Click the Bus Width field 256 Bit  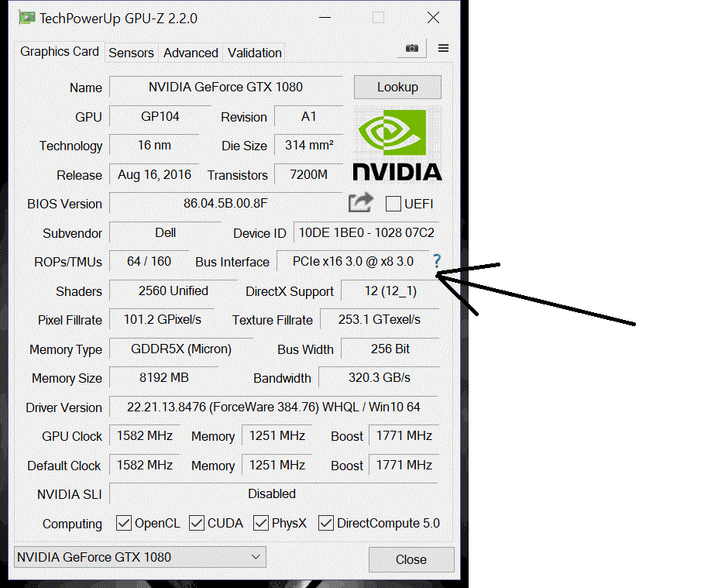coord(390,349)
